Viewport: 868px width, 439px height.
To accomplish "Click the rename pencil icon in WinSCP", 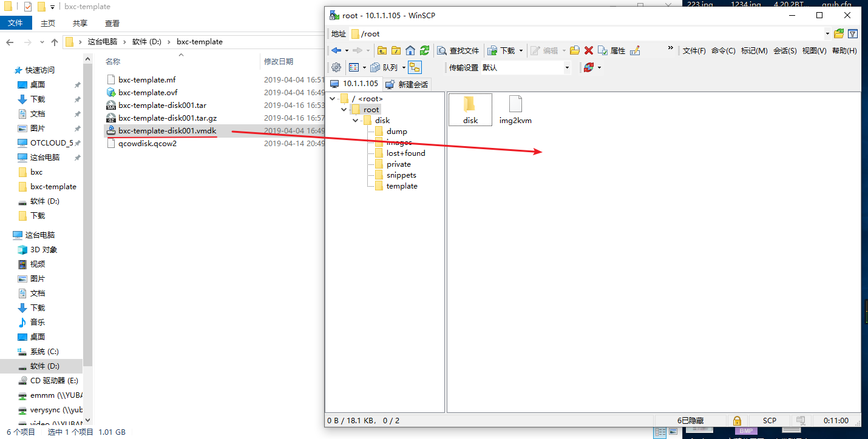I will [635, 50].
